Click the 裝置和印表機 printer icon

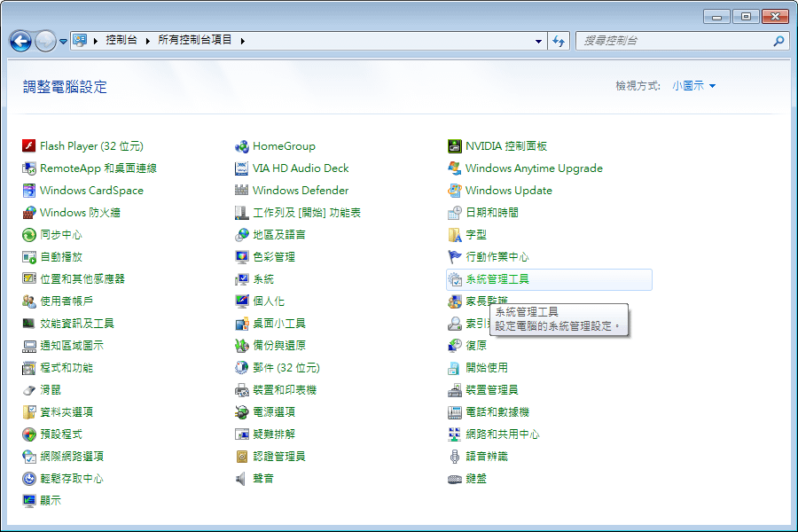pos(242,390)
